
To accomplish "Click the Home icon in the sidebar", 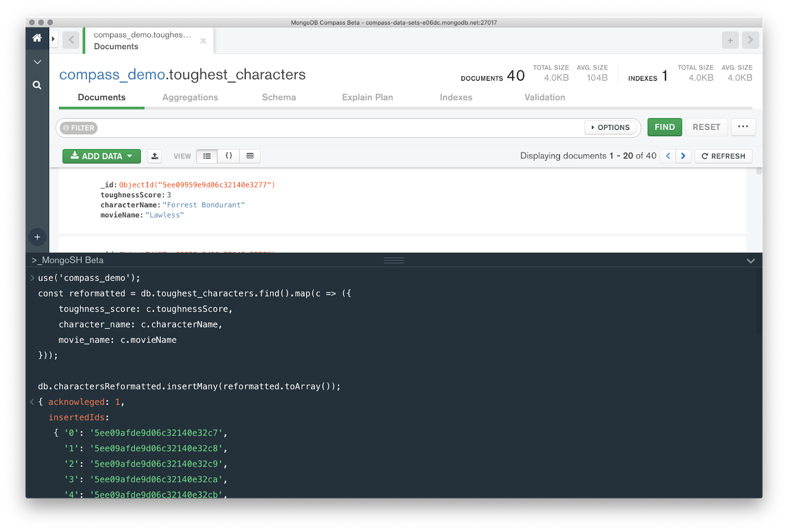I will click(37, 38).
